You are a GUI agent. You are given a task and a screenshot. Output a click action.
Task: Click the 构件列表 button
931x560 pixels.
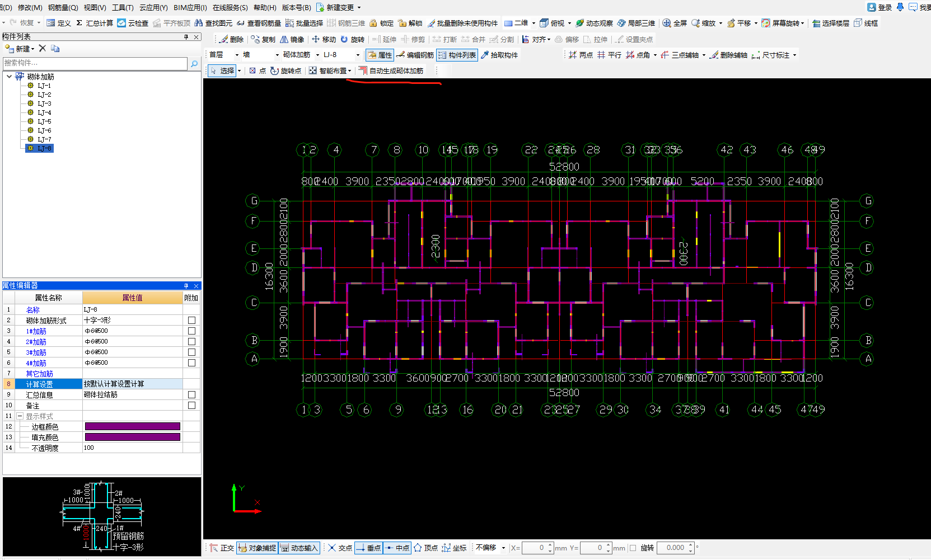click(x=457, y=55)
